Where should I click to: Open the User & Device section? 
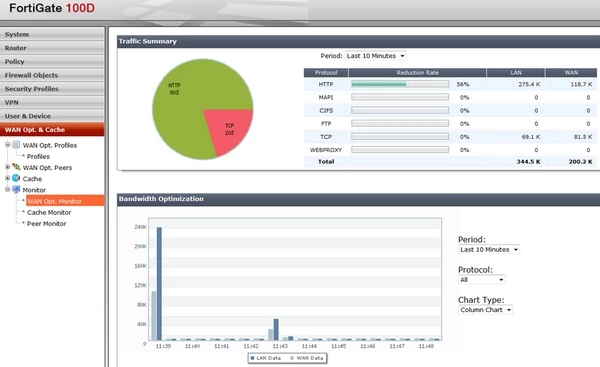[x=52, y=116]
